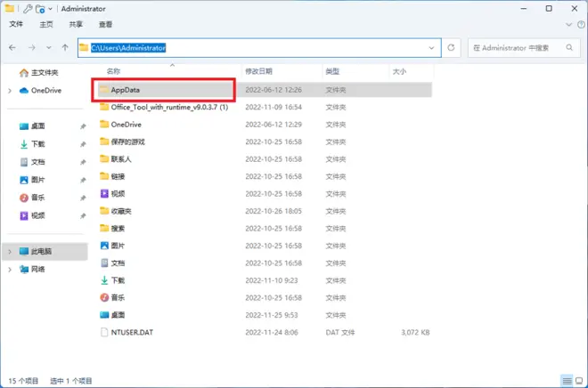Select the 桌面 folder icon in file list
Screen dimensions: 588x388
[x=104, y=315]
